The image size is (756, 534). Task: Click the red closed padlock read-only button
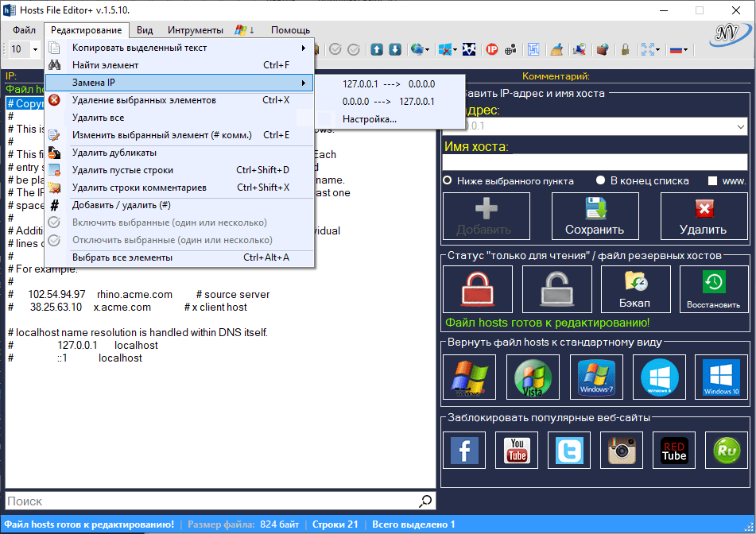click(x=477, y=289)
